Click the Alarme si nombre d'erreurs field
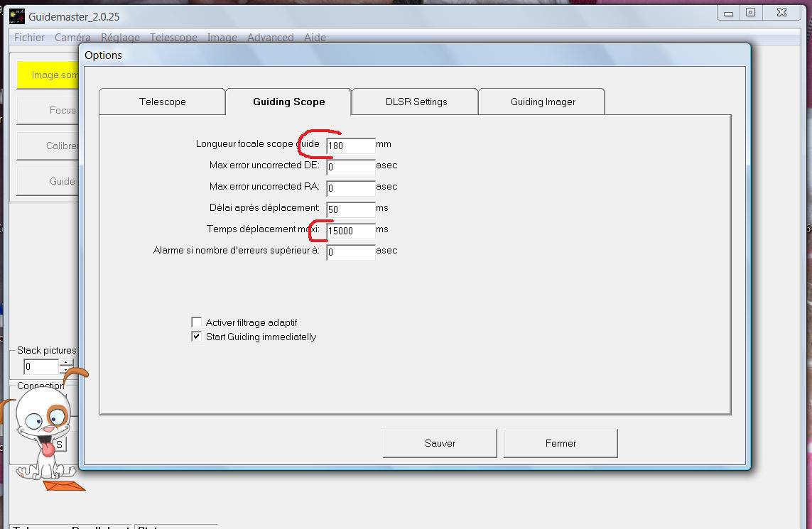The height and width of the screenshot is (529, 812). pos(351,251)
